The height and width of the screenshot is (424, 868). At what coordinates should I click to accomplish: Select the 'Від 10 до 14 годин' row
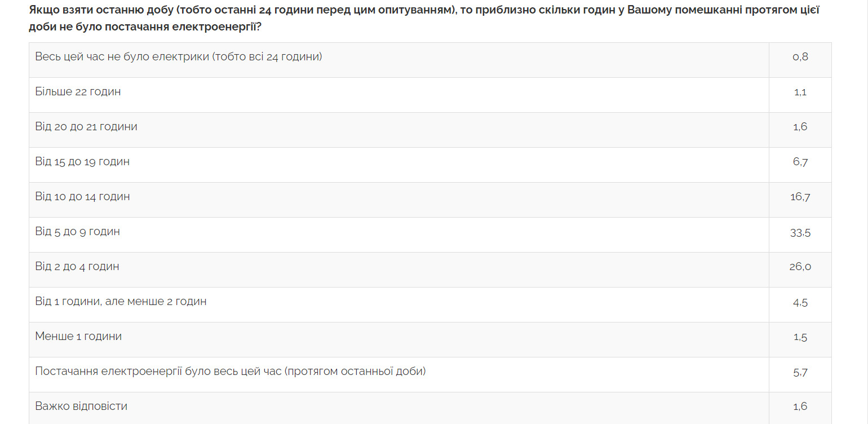point(430,200)
